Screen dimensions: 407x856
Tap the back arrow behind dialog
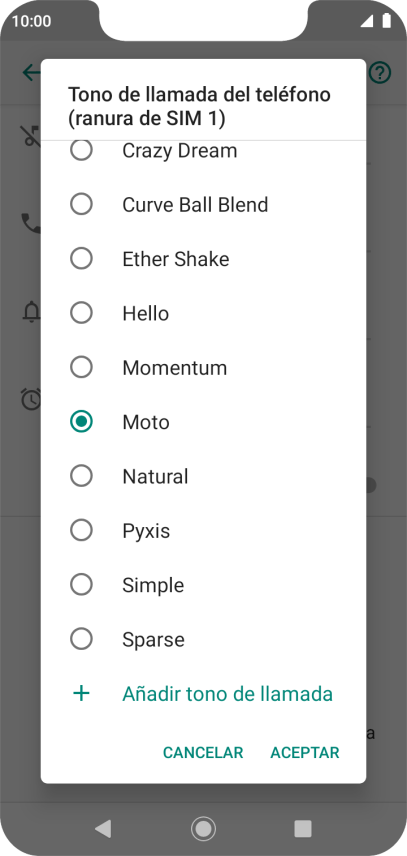(31, 72)
